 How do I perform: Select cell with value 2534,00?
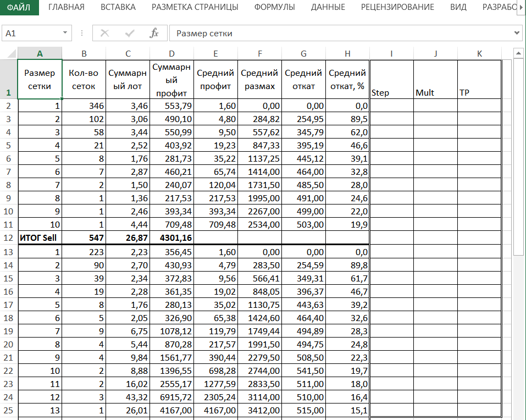pos(259,224)
